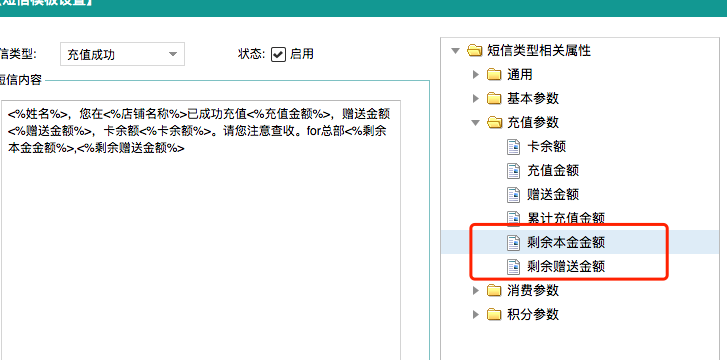This screenshot has height=360, width=727.
Task: Select the 卡余额 attribute
Action: [547, 147]
